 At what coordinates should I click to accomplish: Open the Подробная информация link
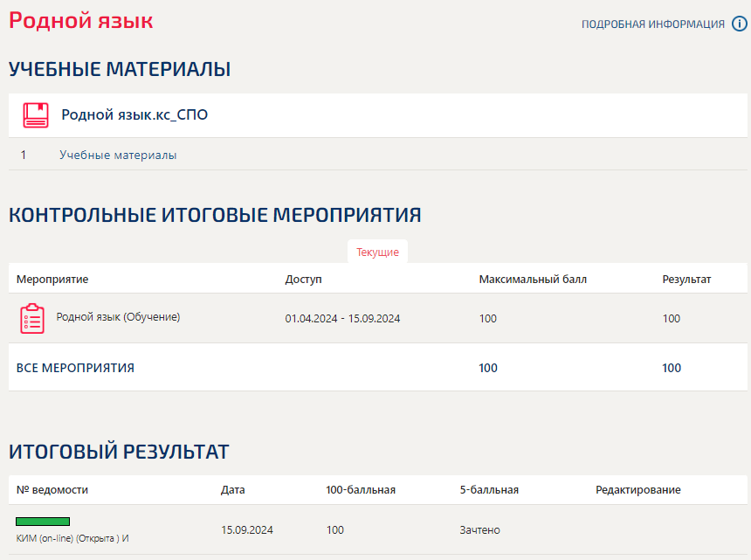coord(653,24)
